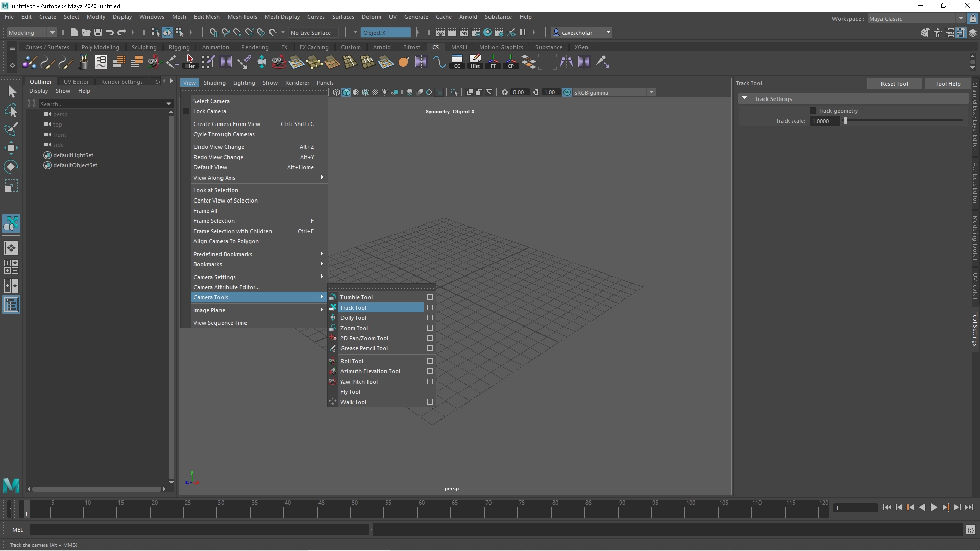980x551 pixels.
Task: Click the Reset Tool button
Action: pos(894,83)
